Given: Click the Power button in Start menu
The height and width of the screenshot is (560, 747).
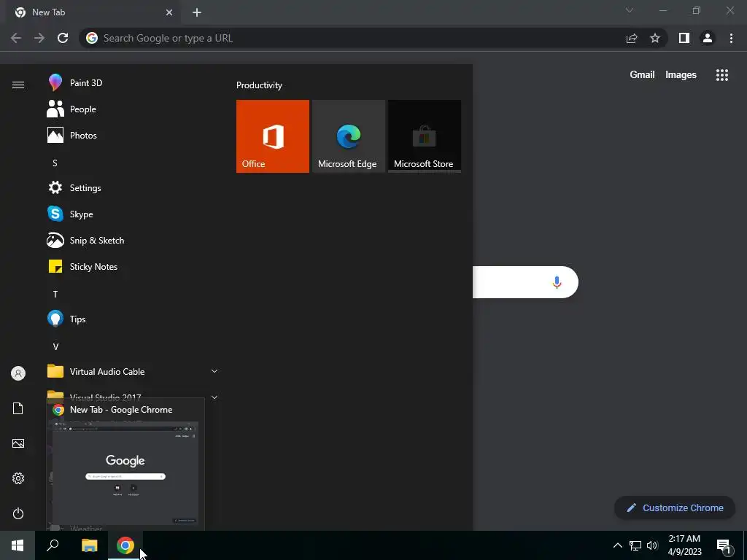Looking at the screenshot, I should [18, 513].
